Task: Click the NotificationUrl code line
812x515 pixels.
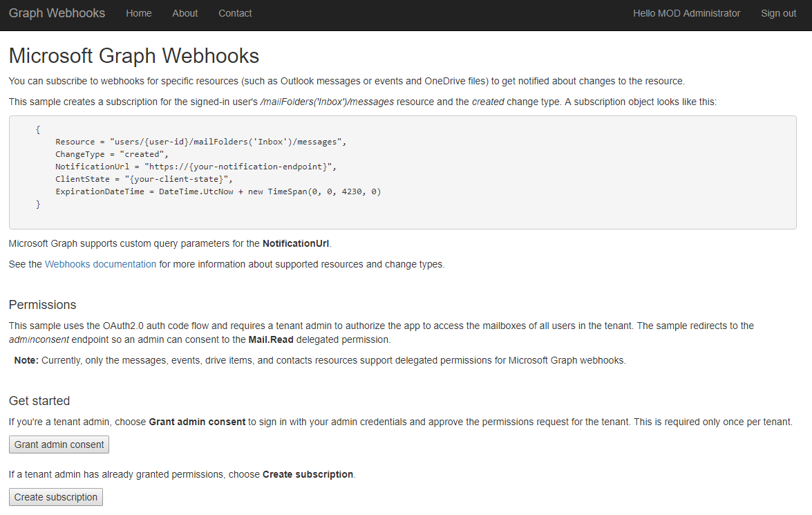Action: [196, 167]
